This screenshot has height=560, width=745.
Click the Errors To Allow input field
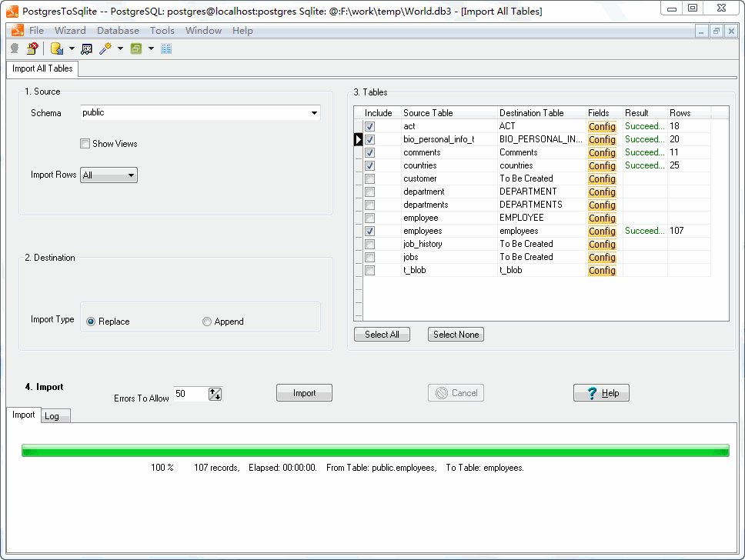pyautogui.click(x=191, y=394)
